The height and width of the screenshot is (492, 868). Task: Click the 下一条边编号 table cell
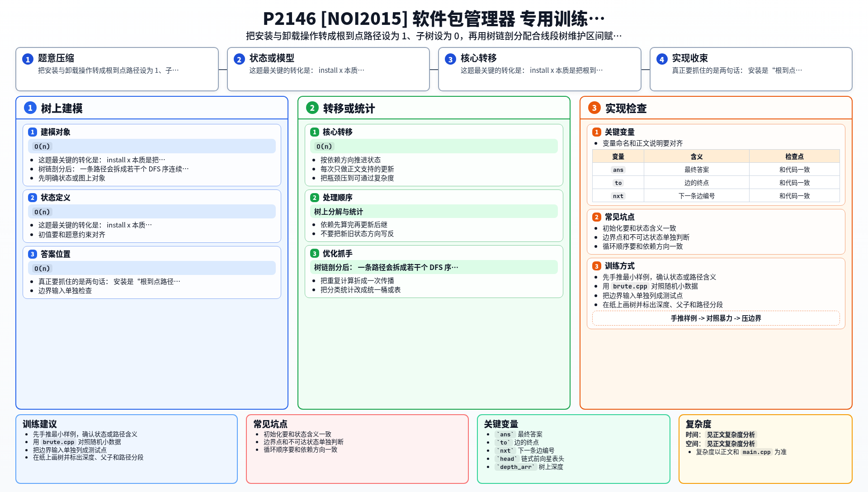tap(697, 196)
